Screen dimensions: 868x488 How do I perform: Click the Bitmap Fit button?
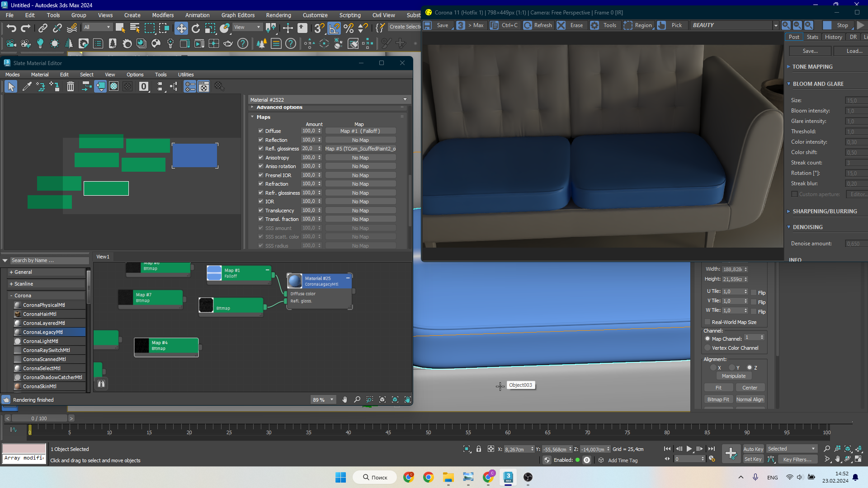pos(718,399)
